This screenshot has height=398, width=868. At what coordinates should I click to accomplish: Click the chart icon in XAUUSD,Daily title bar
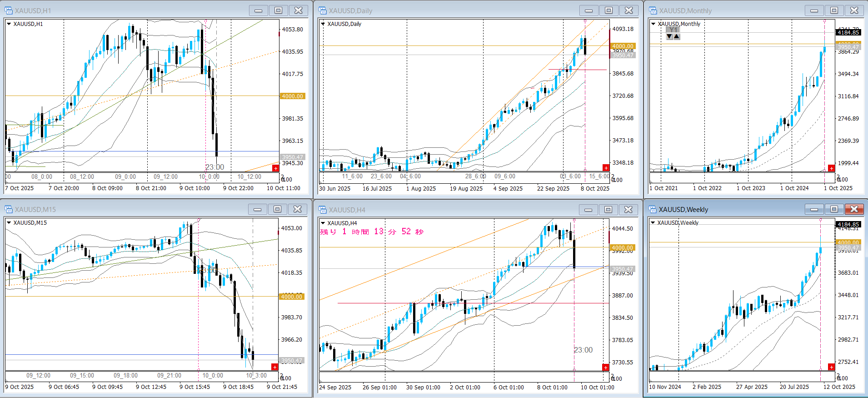pyautogui.click(x=323, y=10)
